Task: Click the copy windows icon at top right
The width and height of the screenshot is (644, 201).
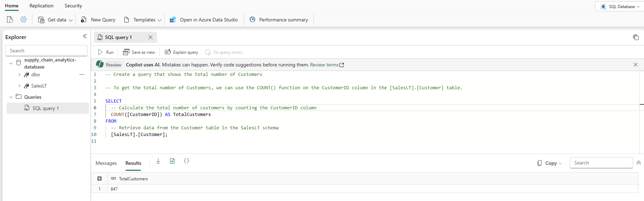Action: (636, 37)
